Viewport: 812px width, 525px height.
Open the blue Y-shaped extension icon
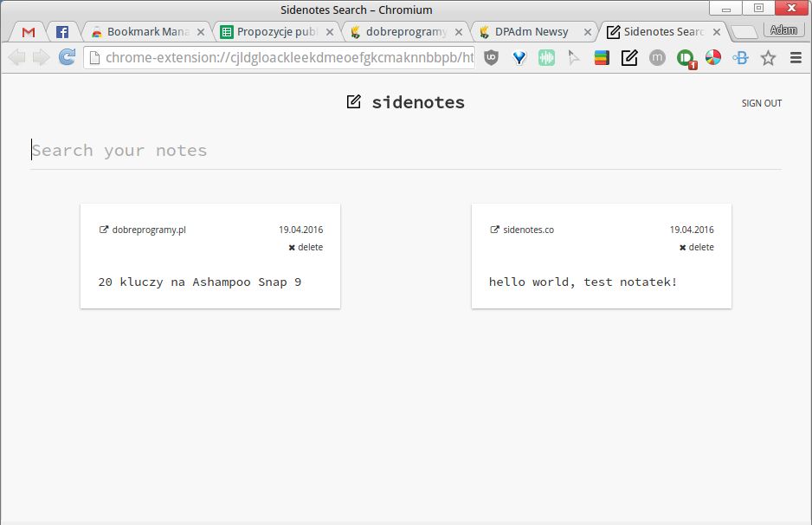point(519,57)
